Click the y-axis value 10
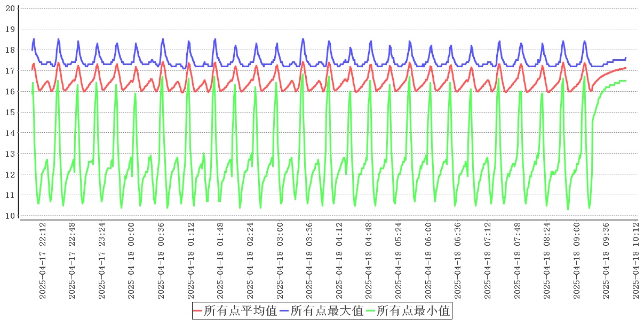Viewport: 644px width, 320px height. [x=10, y=216]
